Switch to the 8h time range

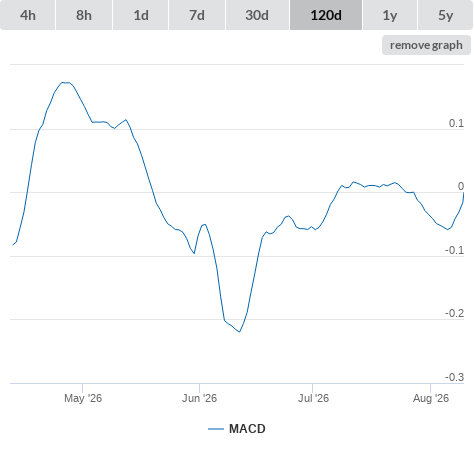[x=84, y=15]
